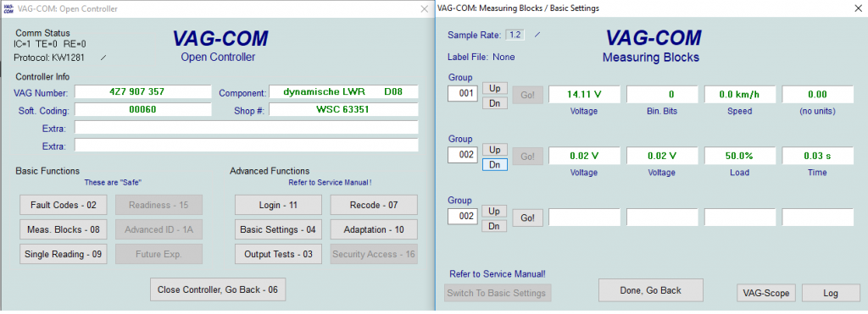Open Meas. Blocks - 08
The image size is (868, 314).
[64, 229]
